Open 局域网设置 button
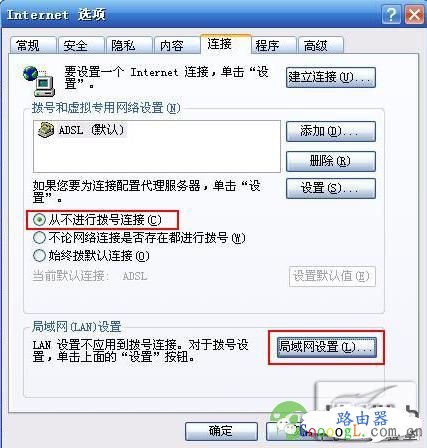The width and height of the screenshot is (427, 448). [x=327, y=347]
